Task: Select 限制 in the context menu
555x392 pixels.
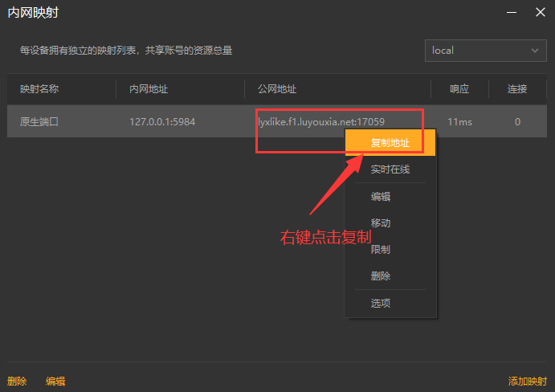Action: (381, 249)
